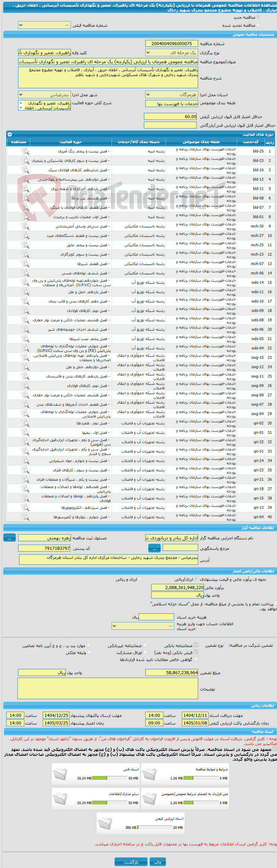
Task: Open view icon for row bld-12
Action: tap(25, 179)
